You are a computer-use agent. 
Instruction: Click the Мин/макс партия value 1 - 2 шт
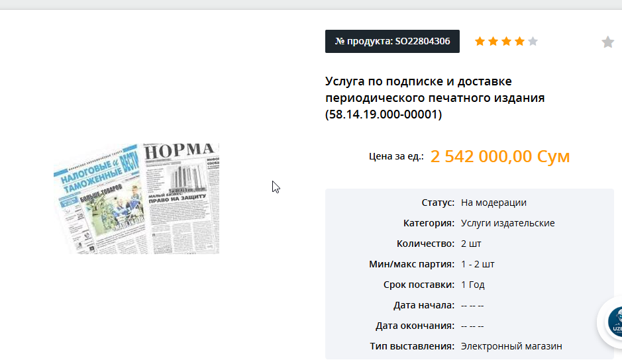478,264
